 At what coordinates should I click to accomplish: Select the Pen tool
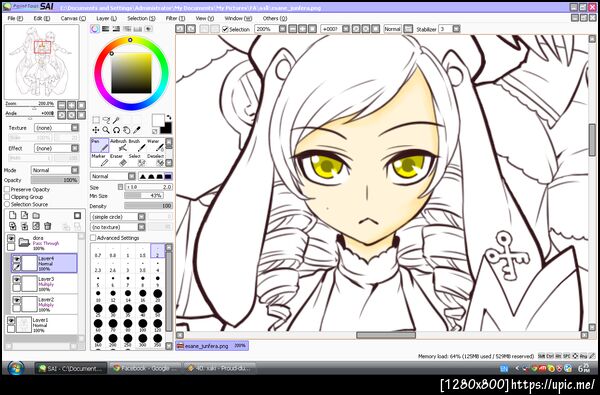coord(99,145)
